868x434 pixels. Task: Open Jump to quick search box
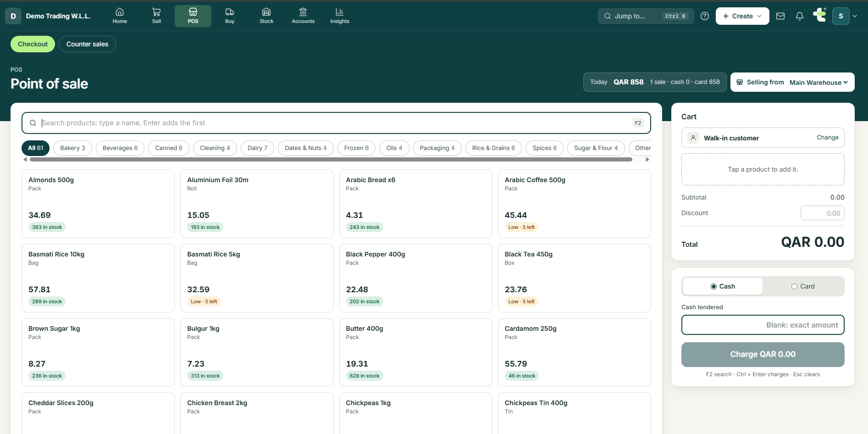(646, 16)
